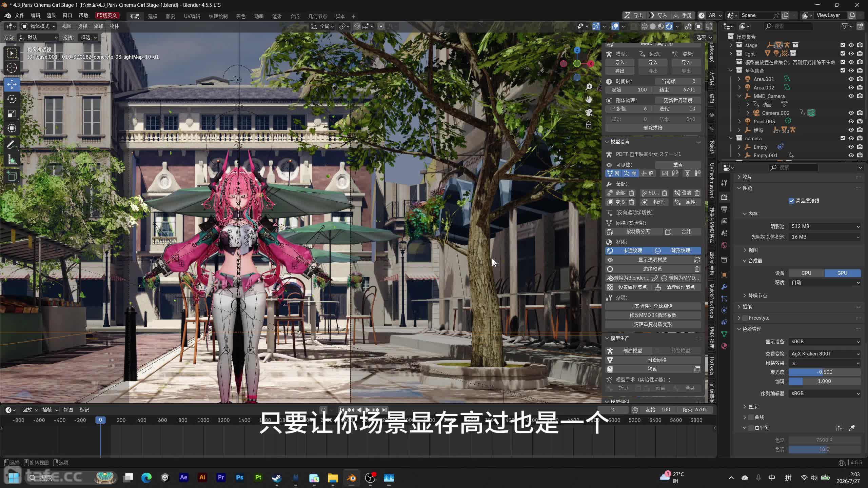Select the Annotate tool in the viewport toolbar
Image resolution: width=868 pixels, height=488 pixels.
click(12, 145)
